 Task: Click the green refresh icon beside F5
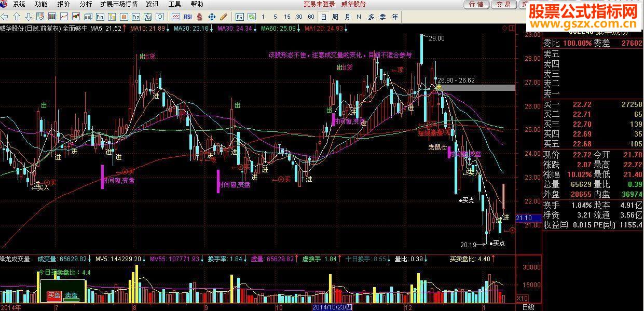(251, 17)
